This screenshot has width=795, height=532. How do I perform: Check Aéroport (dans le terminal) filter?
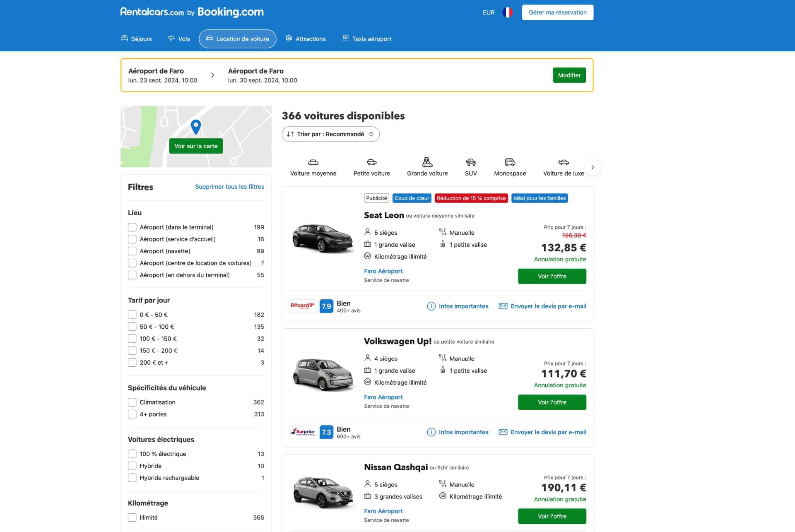pyautogui.click(x=132, y=227)
